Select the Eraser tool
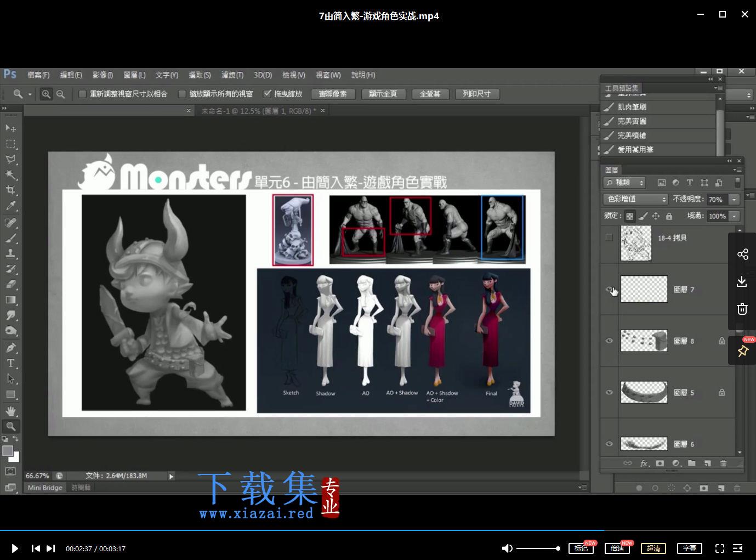 click(x=10, y=284)
